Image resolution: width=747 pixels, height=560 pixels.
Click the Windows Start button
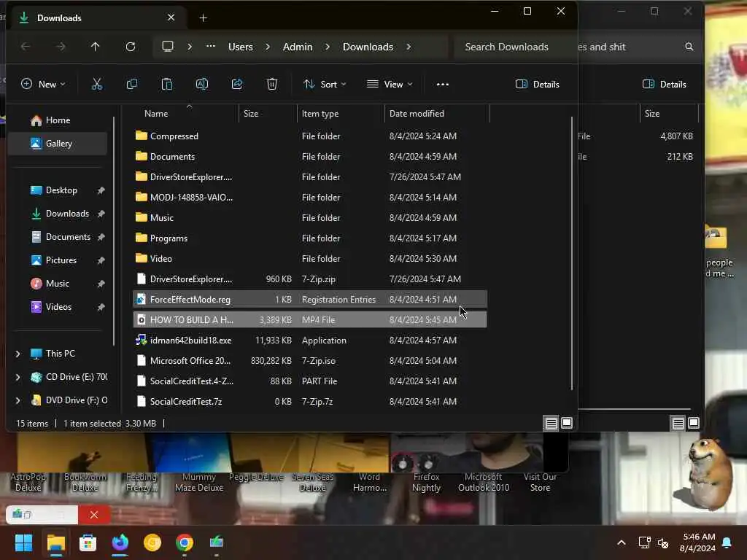coord(24,542)
